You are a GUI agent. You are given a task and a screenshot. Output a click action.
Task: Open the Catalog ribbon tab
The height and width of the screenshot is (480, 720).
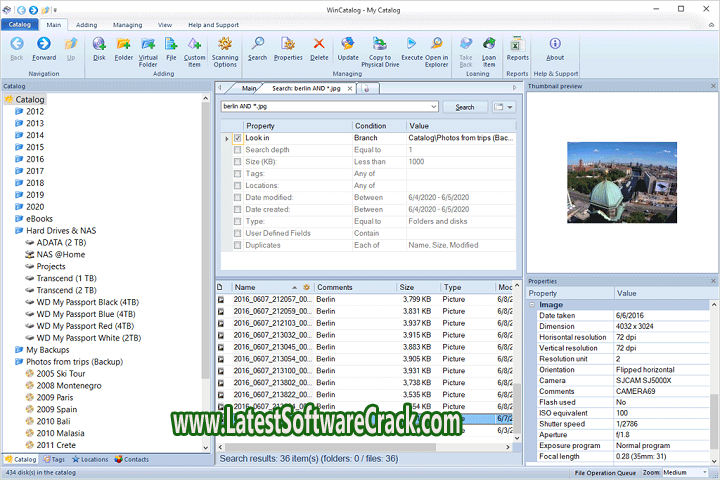click(x=20, y=25)
